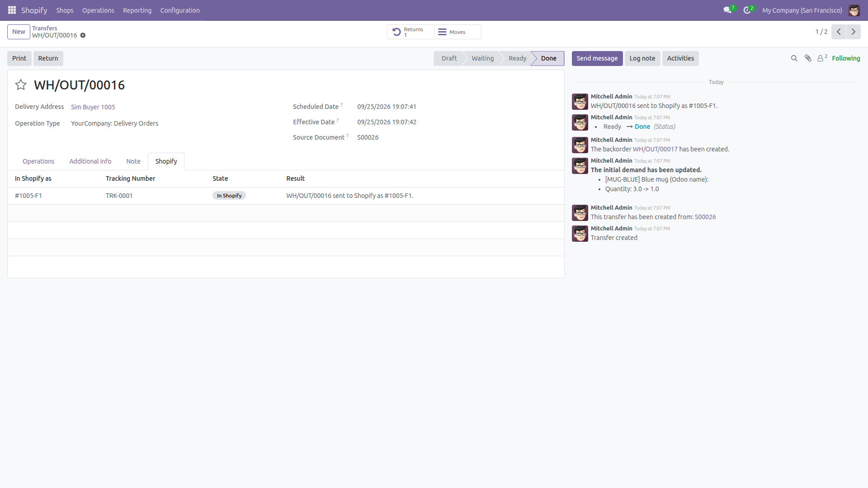Switch to the Additional Info tab
The image size is (868, 488).
(90, 161)
